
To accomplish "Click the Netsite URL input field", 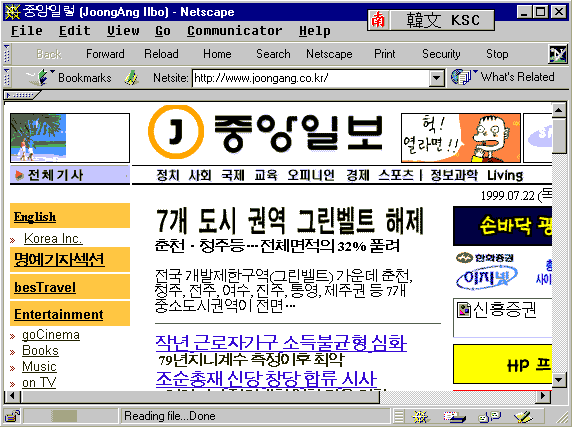I will pos(311,78).
